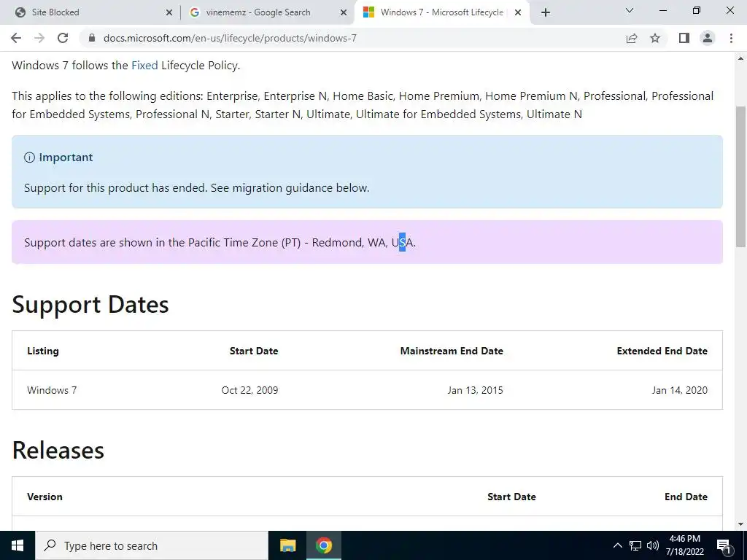Click the page scrollbar thumb
The height and width of the screenshot is (560, 747).
(x=741, y=176)
